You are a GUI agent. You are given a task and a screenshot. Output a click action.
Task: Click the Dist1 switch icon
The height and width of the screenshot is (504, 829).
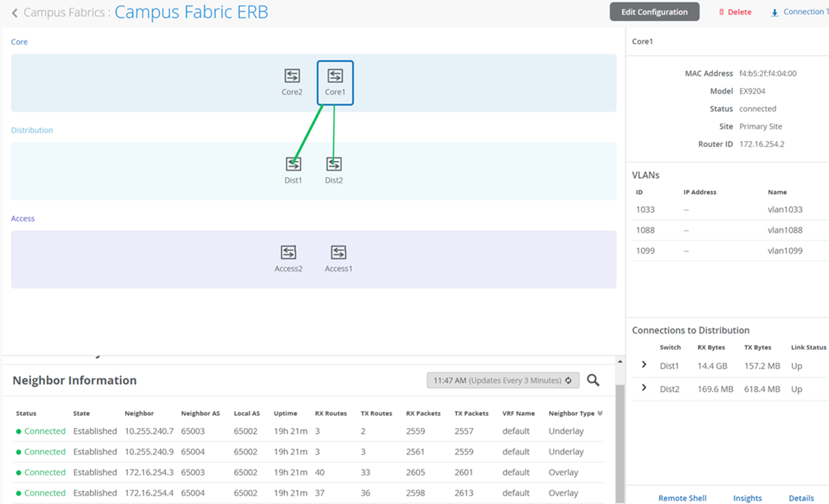click(293, 164)
